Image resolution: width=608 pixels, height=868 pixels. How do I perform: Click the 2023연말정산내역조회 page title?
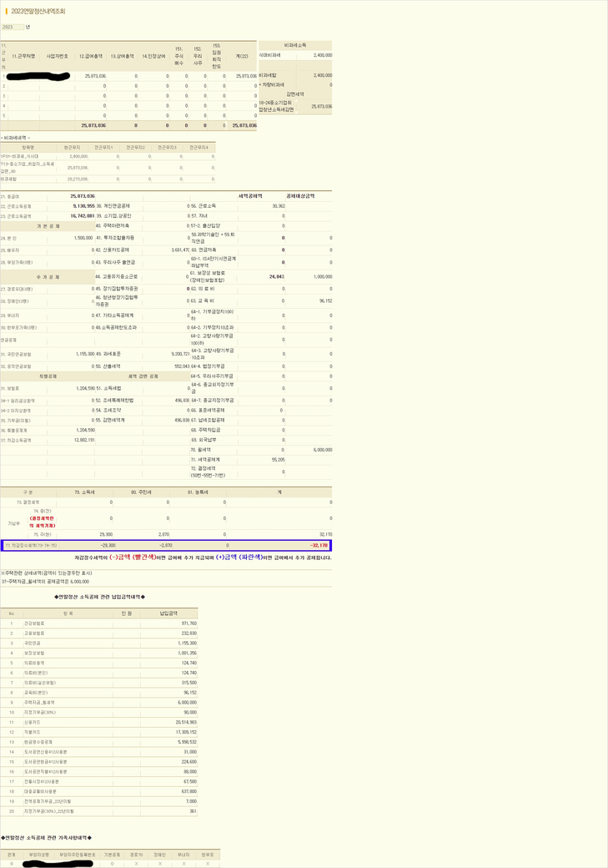[x=38, y=12]
